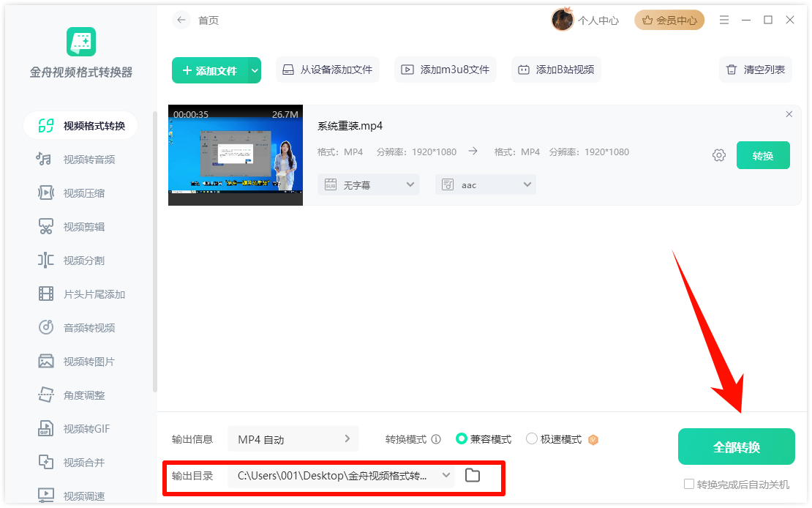This screenshot has width=812, height=508.
Task: Open the output directory path dropdown
Action: click(446, 475)
